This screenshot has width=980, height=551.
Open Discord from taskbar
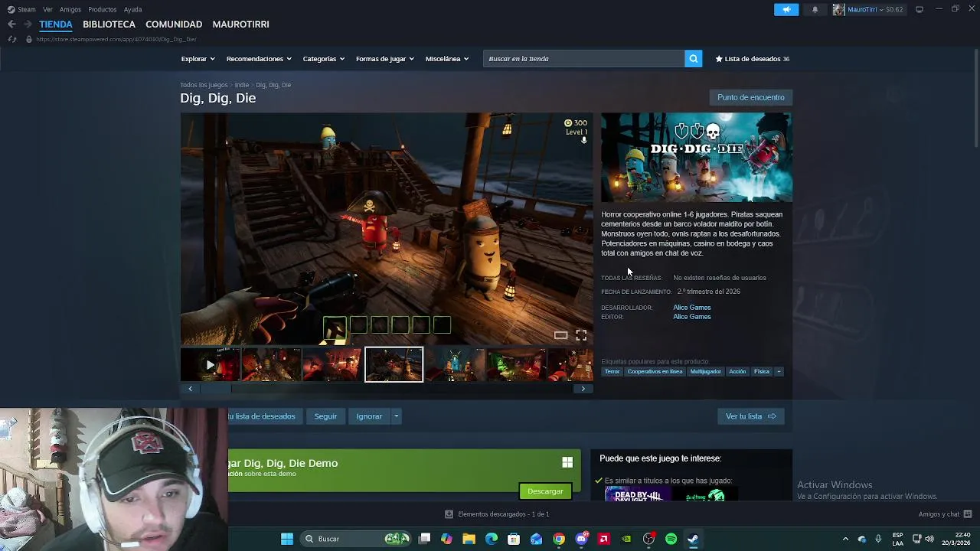pos(581,539)
